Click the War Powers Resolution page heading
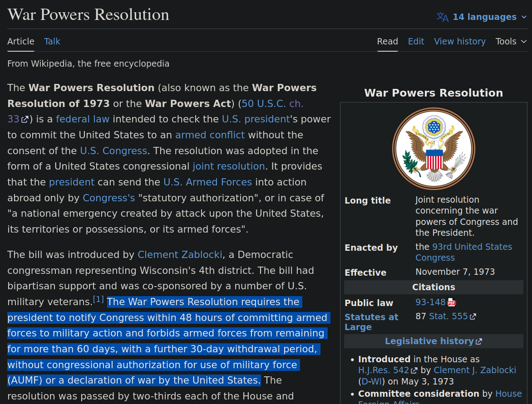 [x=88, y=15]
